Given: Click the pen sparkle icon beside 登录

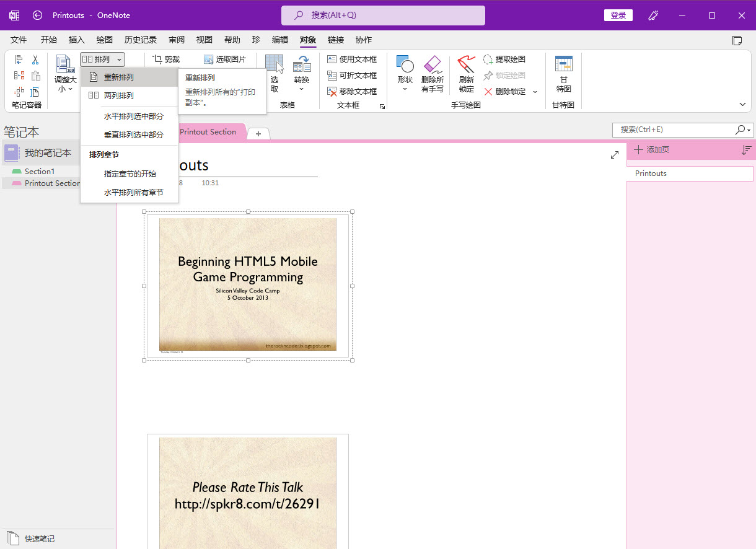Looking at the screenshot, I should click(x=653, y=15).
